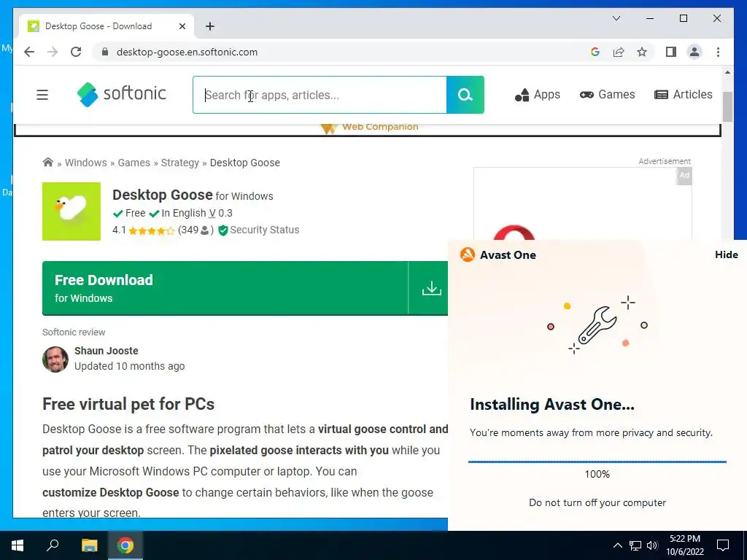The image size is (747, 560).
Task: Select the Desktop Goose - Download tab
Action: tap(107, 26)
